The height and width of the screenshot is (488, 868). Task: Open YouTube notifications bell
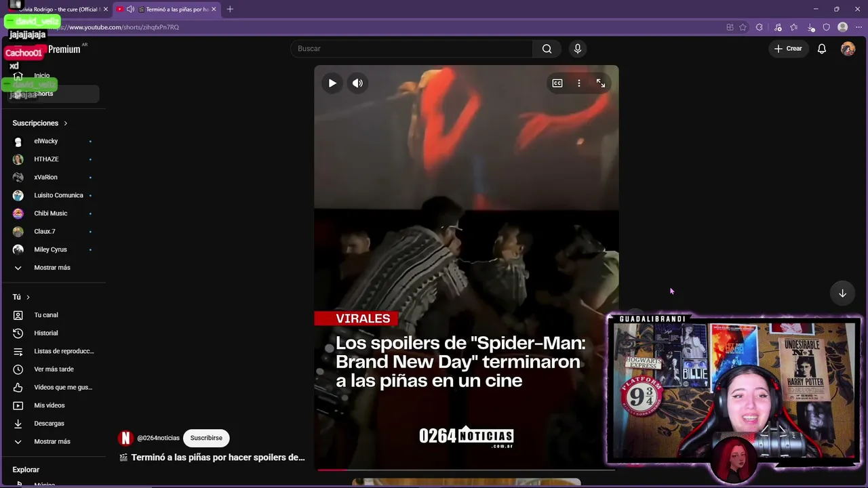pos(822,49)
